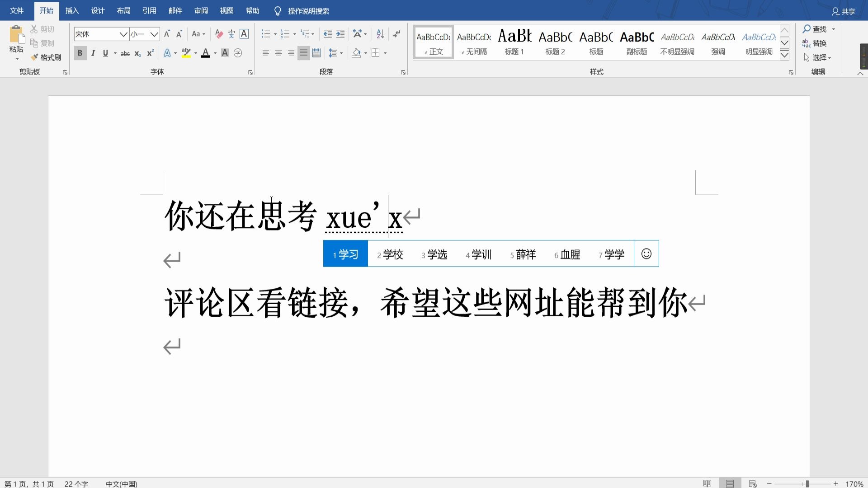Insert enclosed character icon

238,53
